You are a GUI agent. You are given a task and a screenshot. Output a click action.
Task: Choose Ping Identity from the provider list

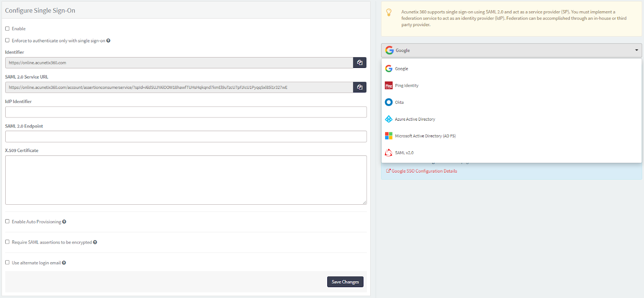coord(512,86)
